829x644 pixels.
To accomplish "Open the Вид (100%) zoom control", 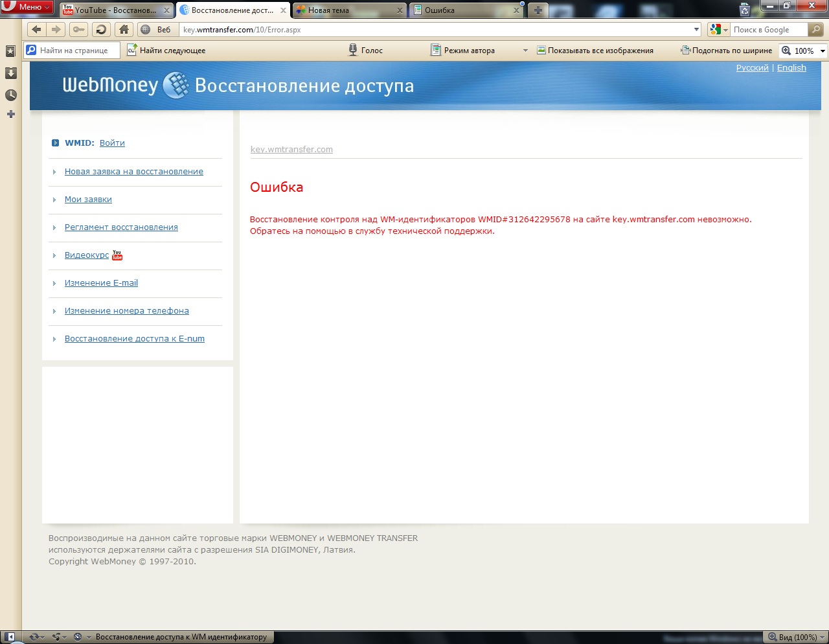I will pos(797,637).
